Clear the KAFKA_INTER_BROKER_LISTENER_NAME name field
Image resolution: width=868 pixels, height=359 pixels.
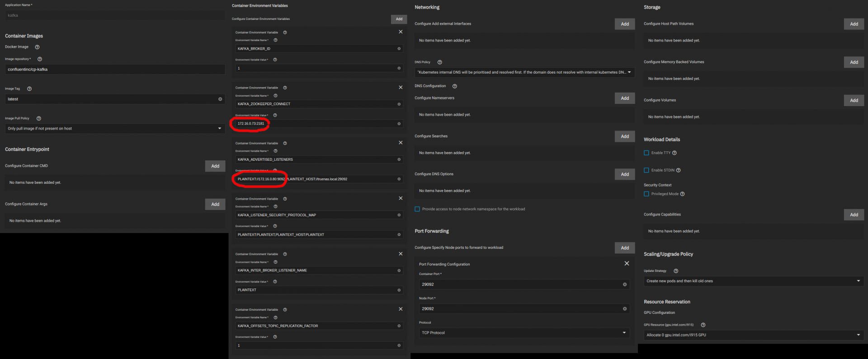click(x=399, y=270)
